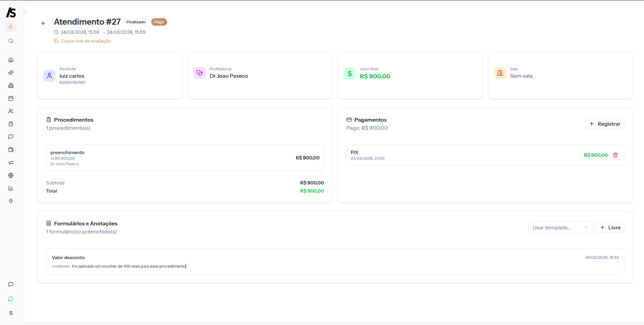Open the sparkles AI icon in sidebar

click(x=11, y=73)
